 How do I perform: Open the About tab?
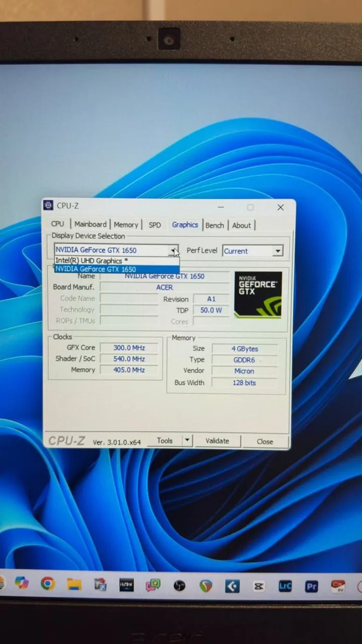241,225
